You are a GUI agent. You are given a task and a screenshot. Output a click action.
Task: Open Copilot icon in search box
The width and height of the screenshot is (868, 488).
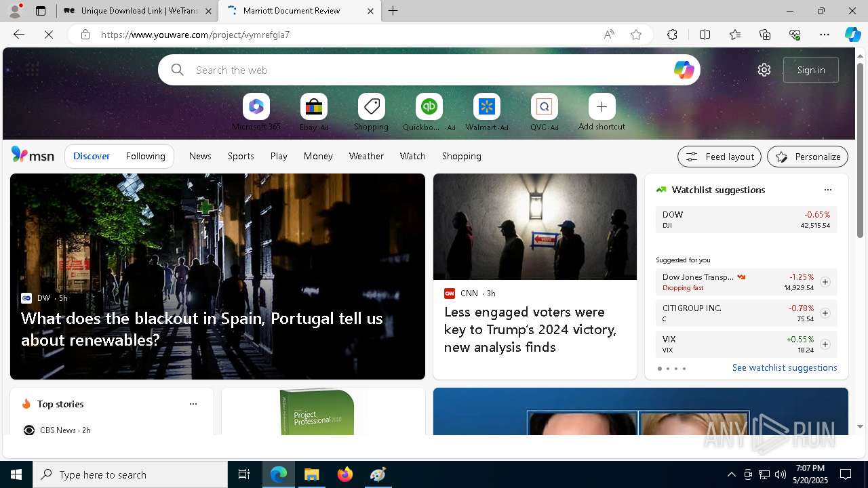click(x=684, y=70)
